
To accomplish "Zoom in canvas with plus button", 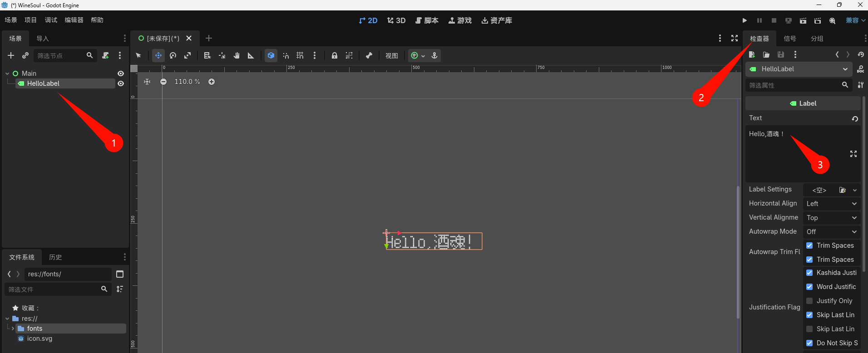I will [x=212, y=82].
